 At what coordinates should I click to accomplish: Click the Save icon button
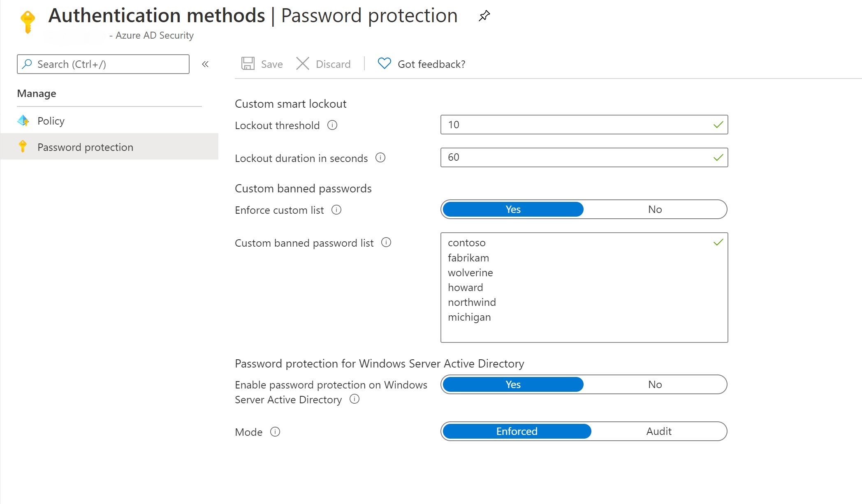[248, 64]
